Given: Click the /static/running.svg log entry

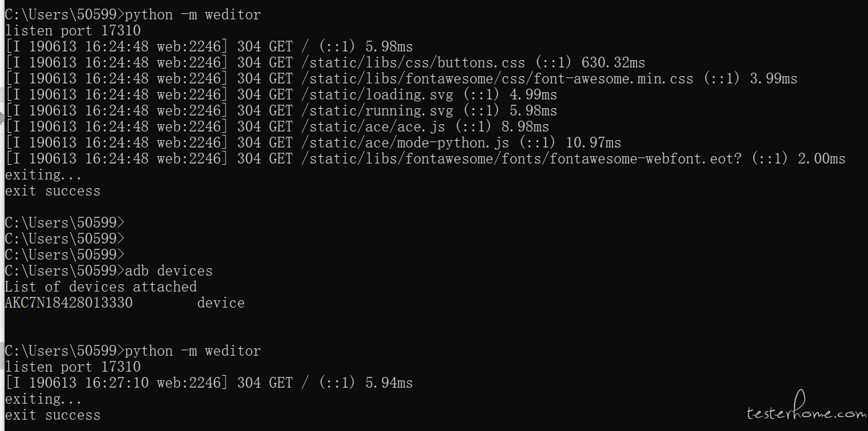Looking at the screenshot, I should point(281,111).
